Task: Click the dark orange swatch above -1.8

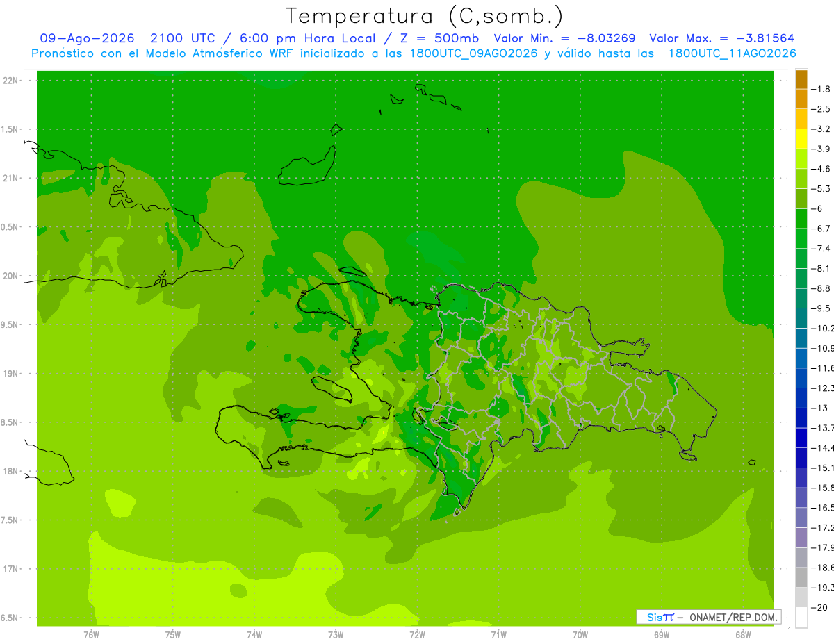Action: (801, 79)
